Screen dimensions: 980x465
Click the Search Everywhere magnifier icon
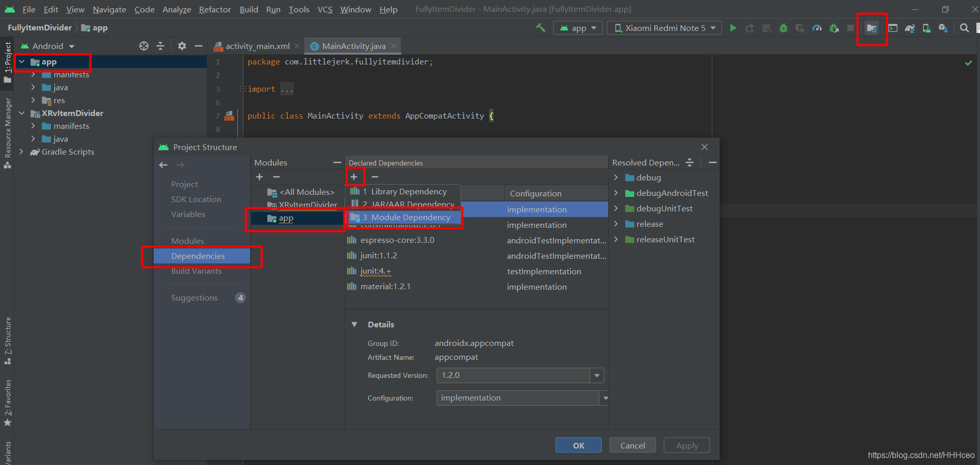[x=965, y=28]
